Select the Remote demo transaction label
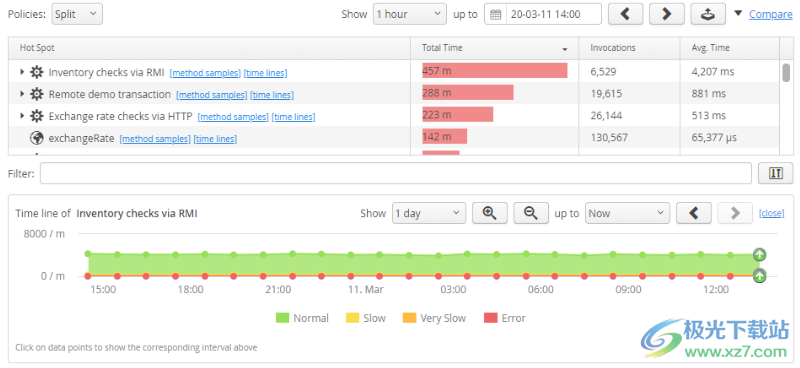 [x=110, y=94]
